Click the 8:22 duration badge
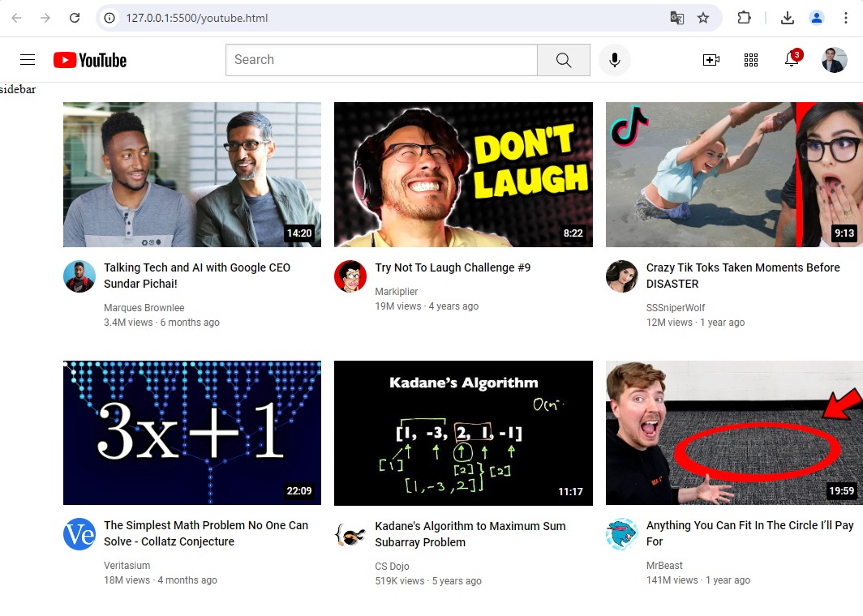The height and width of the screenshot is (616, 863). (x=573, y=233)
